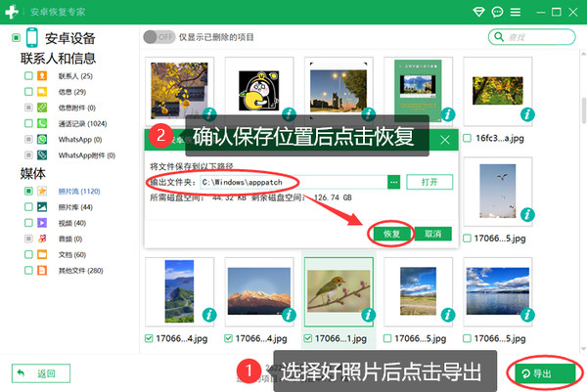Image resolution: width=587 pixels, height=392 pixels.
Task: Toggle show only deleted items switch
Action: (159, 37)
